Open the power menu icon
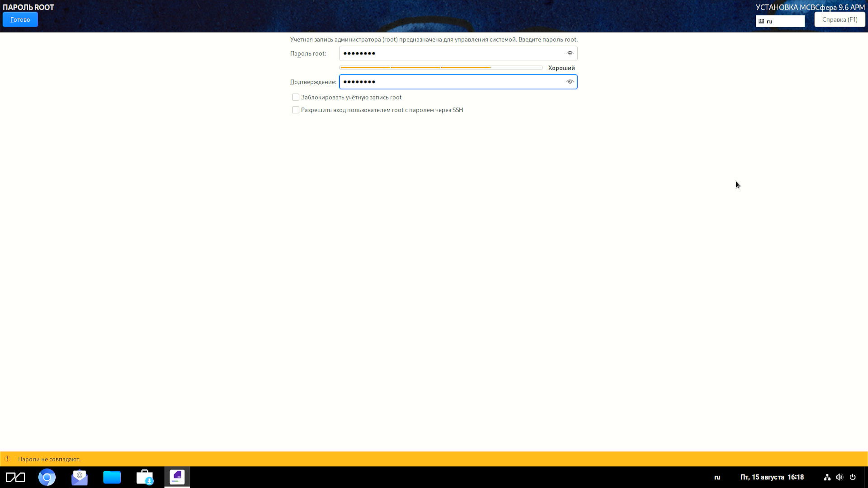This screenshot has width=868, height=488. point(852,477)
